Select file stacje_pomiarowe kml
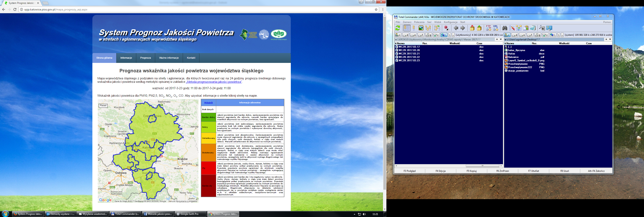 [518, 71]
